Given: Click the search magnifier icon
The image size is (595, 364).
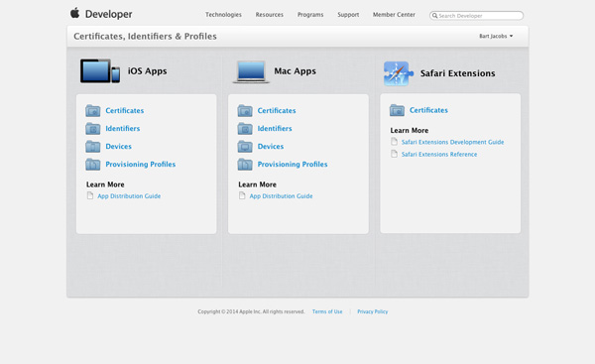Looking at the screenshot, I should click(x=435, y=16).
